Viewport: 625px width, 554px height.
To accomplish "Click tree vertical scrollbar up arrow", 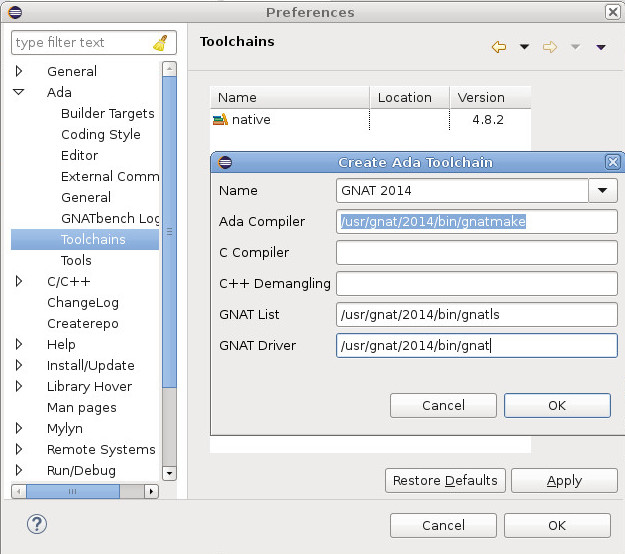I will (169, 69).
